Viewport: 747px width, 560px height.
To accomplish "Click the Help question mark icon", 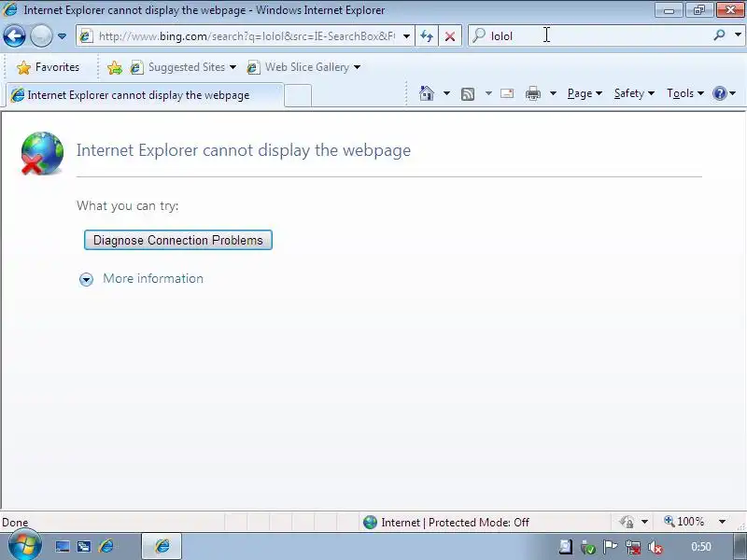I will point(719,93).
